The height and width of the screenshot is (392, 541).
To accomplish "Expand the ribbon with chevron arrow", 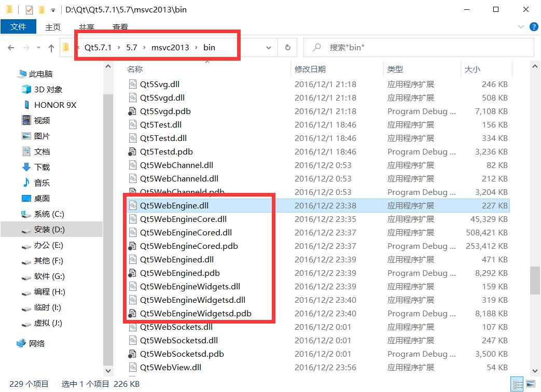I will coord(521,27).
